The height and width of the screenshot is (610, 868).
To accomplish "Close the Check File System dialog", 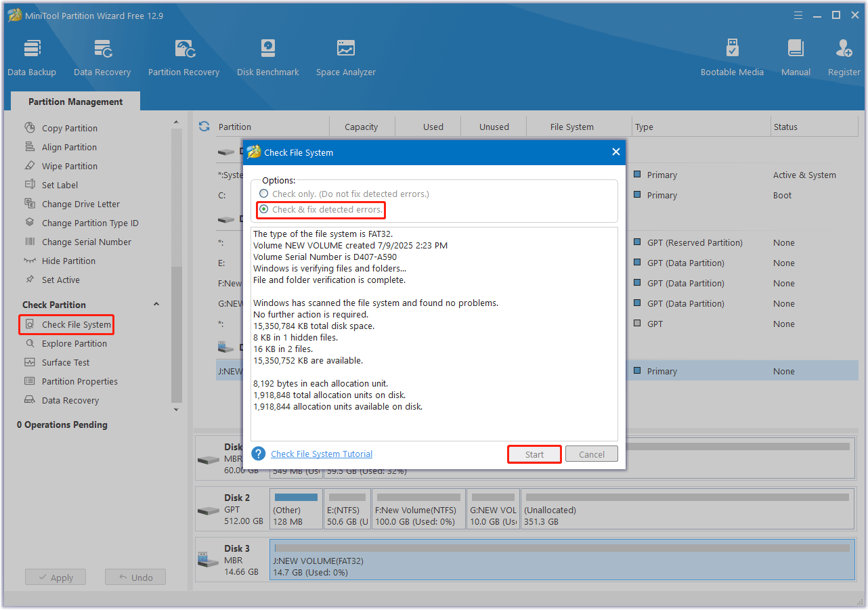I will tap(615, 152).
